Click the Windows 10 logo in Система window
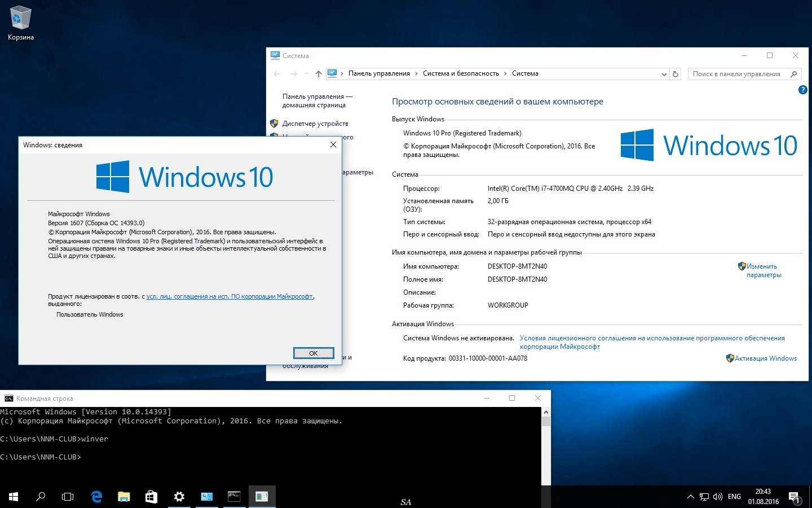The image size is (812, 508). pyautogui.click(x=709, y=145)
